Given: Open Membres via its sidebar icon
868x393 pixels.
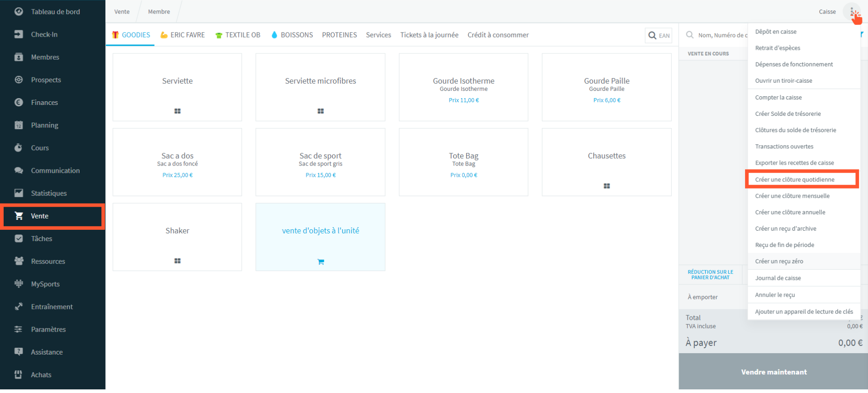Looking at the screenshot, I should (19, 57).
